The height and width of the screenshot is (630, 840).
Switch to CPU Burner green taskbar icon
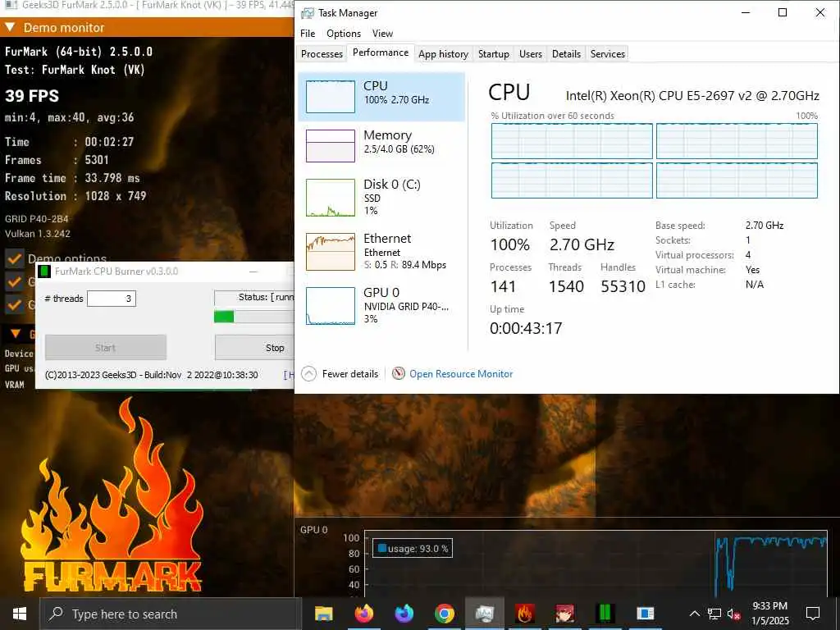(605, 614)
